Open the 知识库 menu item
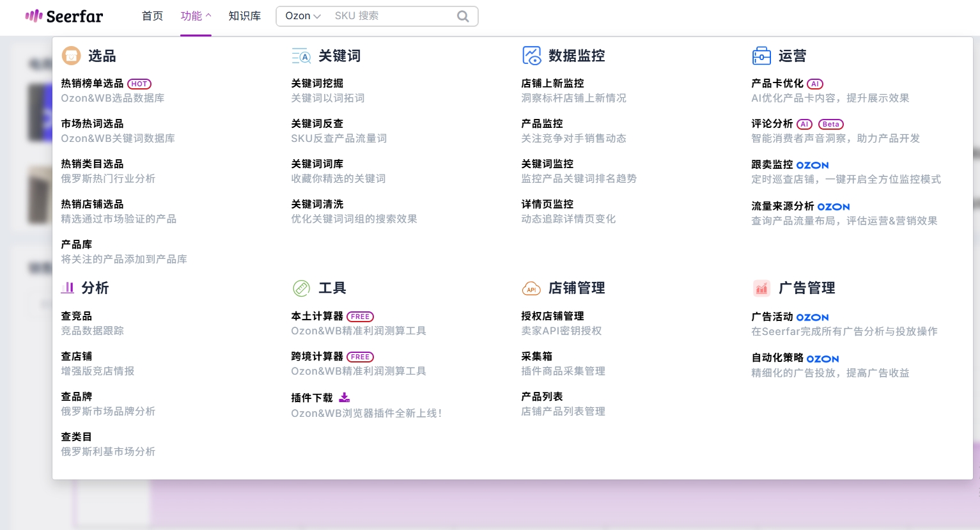 245,16
